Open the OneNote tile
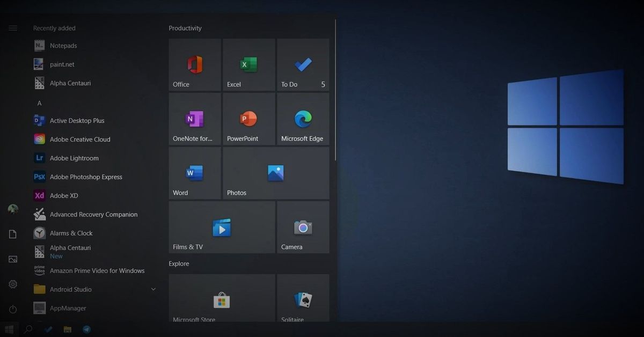This screenshot has width=644, height=337. [x=195, y=119]
